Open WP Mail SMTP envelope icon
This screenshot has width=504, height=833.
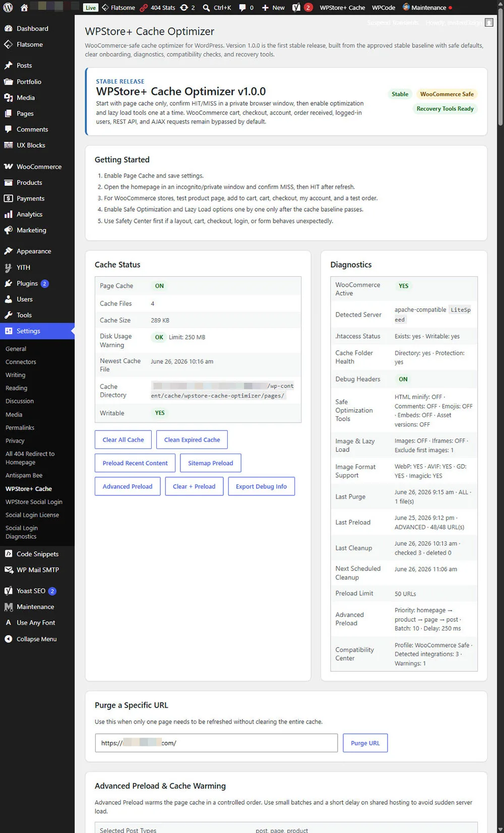[8, 570]
